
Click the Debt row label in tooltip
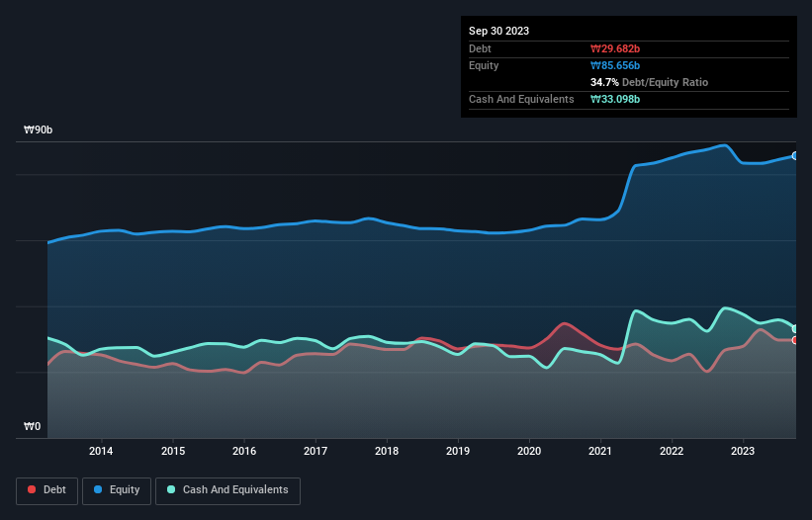(x=480, y=48)
